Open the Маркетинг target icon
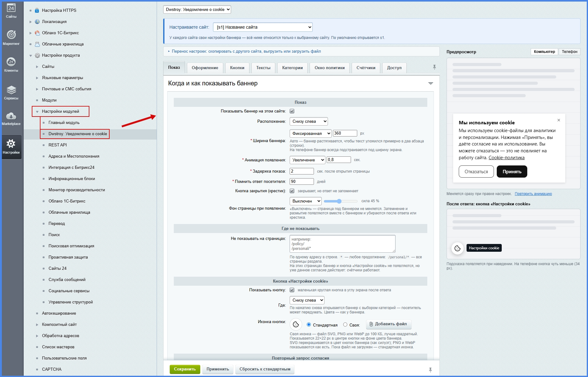 (x=11, y=35)
